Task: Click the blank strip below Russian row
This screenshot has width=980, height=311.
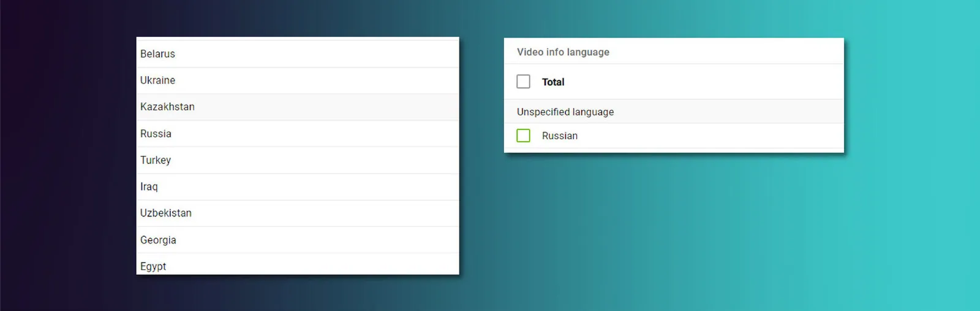Action: pos(674,150)
